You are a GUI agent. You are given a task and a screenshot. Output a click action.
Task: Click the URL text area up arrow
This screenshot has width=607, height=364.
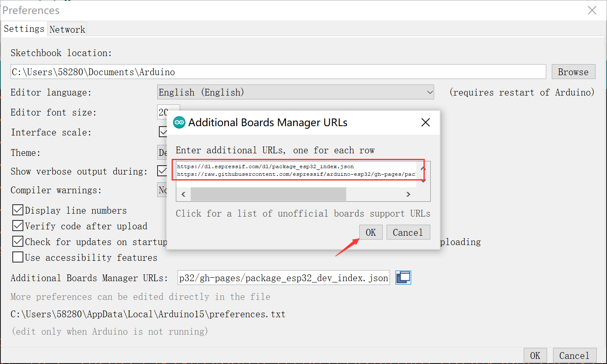pyautogui.click(x=423, y=168)
